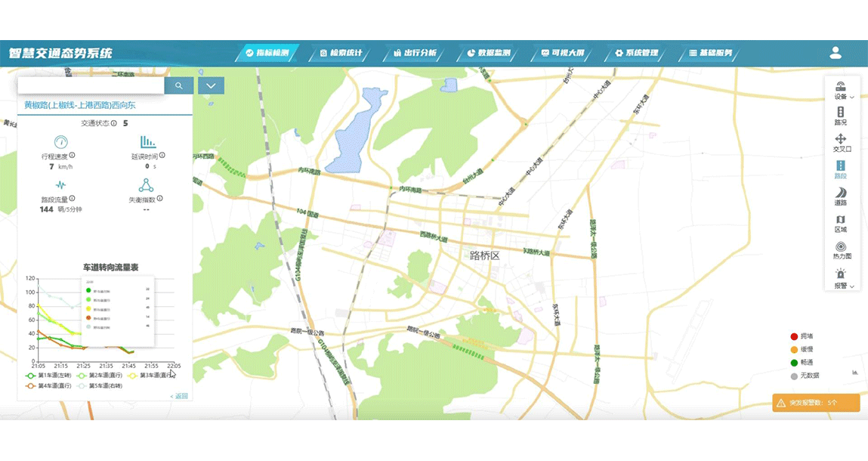
Task: Open the 突发报警数 alert button
Action: 816,403
